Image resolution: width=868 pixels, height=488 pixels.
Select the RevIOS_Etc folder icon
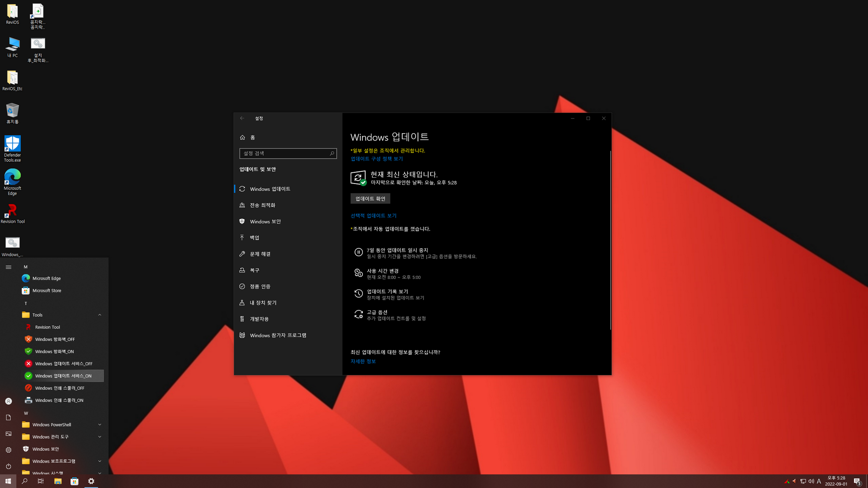pos(13,80)
